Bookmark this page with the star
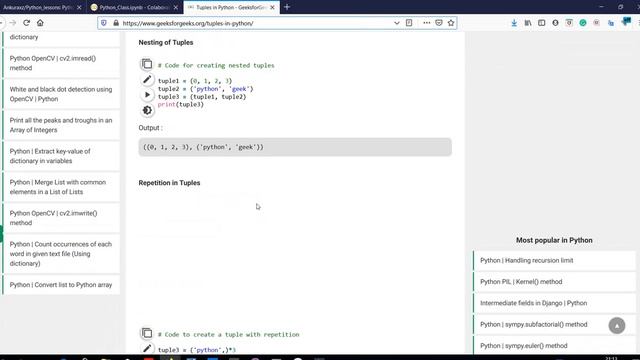640x360 pixels. (451, 23)
